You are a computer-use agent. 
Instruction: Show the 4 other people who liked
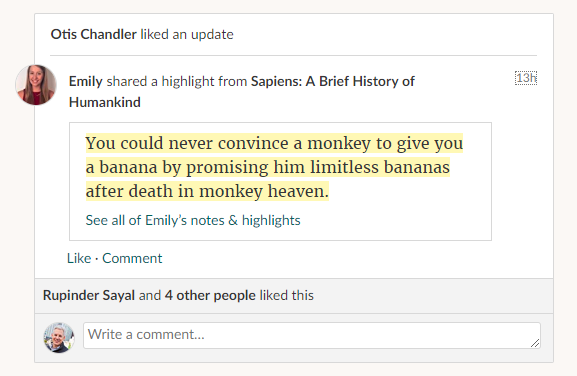coord(210,295)
